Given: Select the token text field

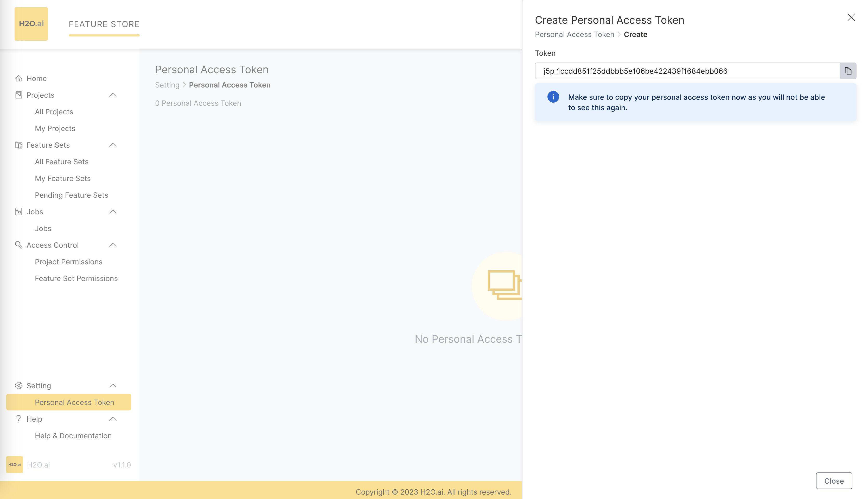Looking at the screenshot, I should [685, 71].
